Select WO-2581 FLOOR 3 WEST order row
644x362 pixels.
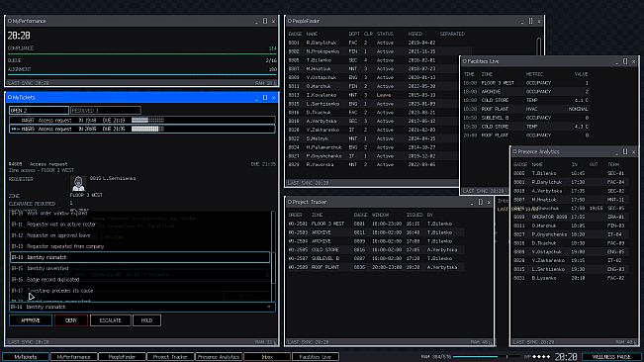pyautogui.click(x=376, y=224)
